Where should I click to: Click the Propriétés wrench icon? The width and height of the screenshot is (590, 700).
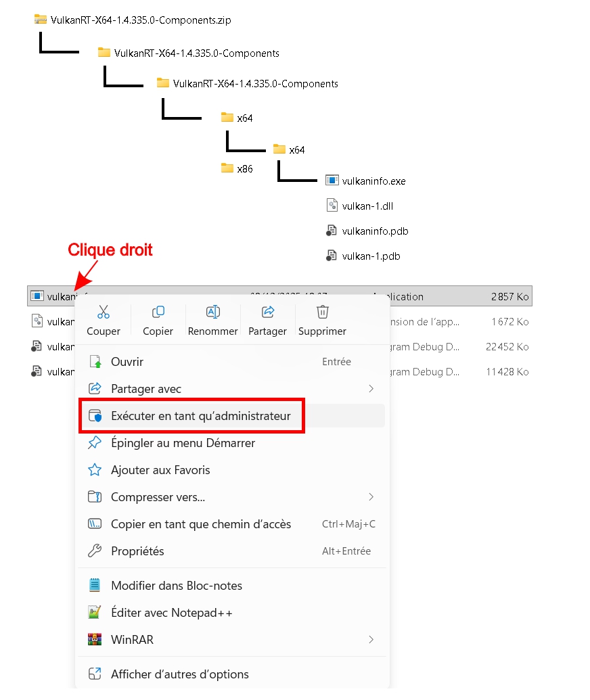tap(95, 551)
